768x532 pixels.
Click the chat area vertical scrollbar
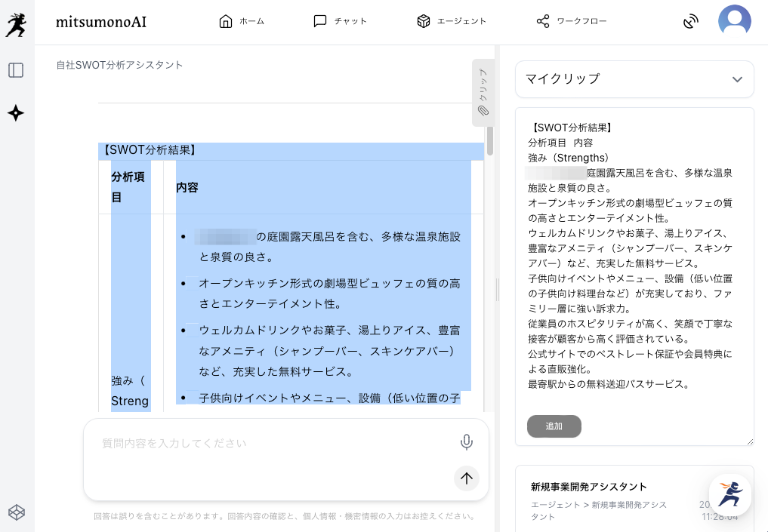tap(490, 140)
